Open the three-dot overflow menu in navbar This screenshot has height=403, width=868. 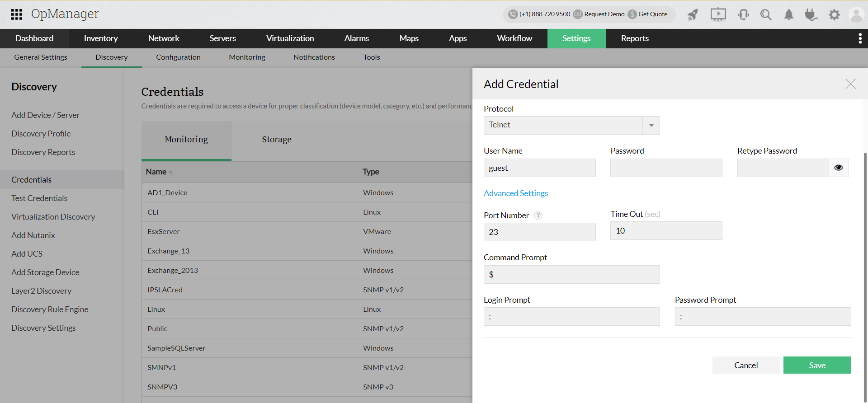pos(860,39)
